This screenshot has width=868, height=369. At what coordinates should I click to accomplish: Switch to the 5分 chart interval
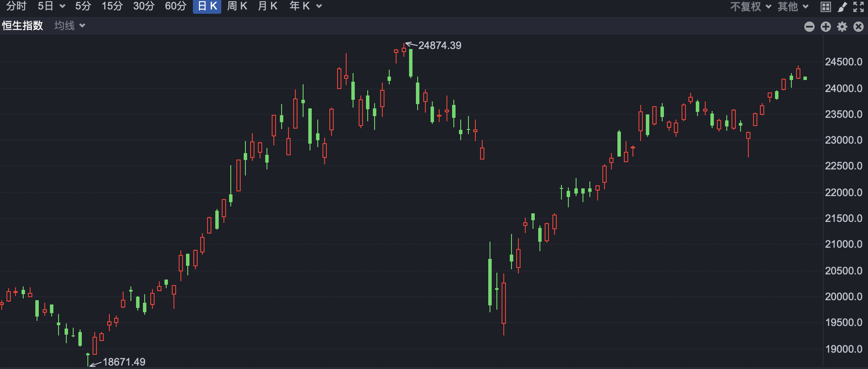(x=83, y=6)
